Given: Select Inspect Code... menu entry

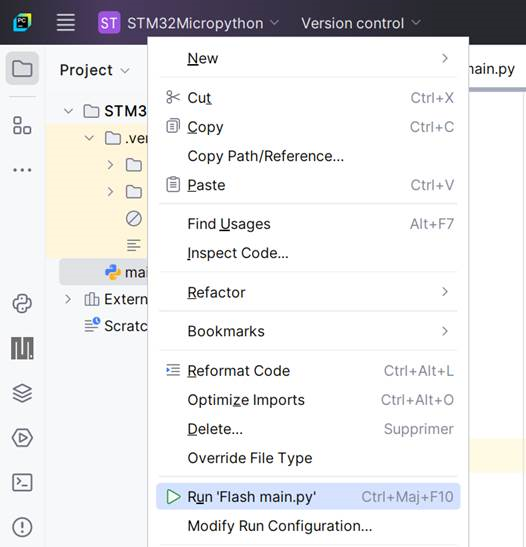Looking at the screenshot, I should (308, 253).
